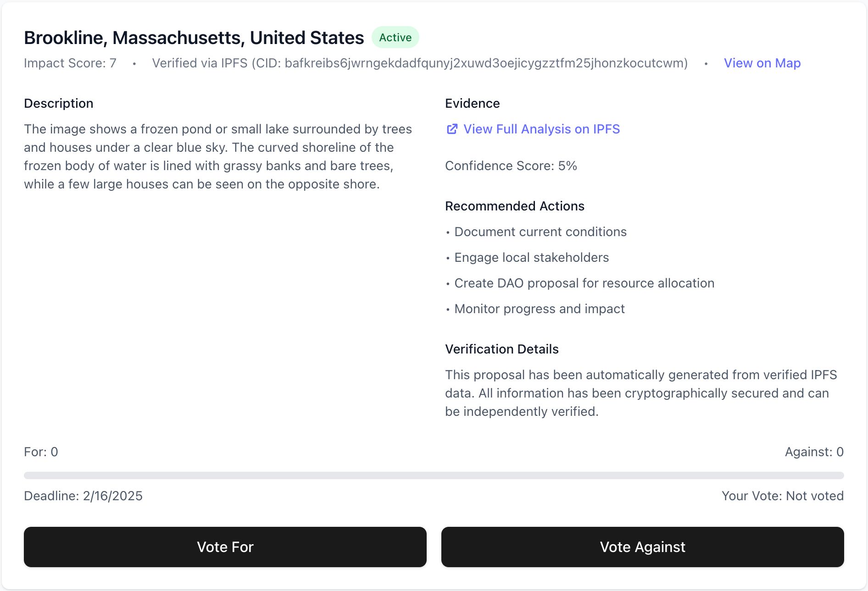Click the For: 0 vote count
Screen dimensions: 868x591
41,452
